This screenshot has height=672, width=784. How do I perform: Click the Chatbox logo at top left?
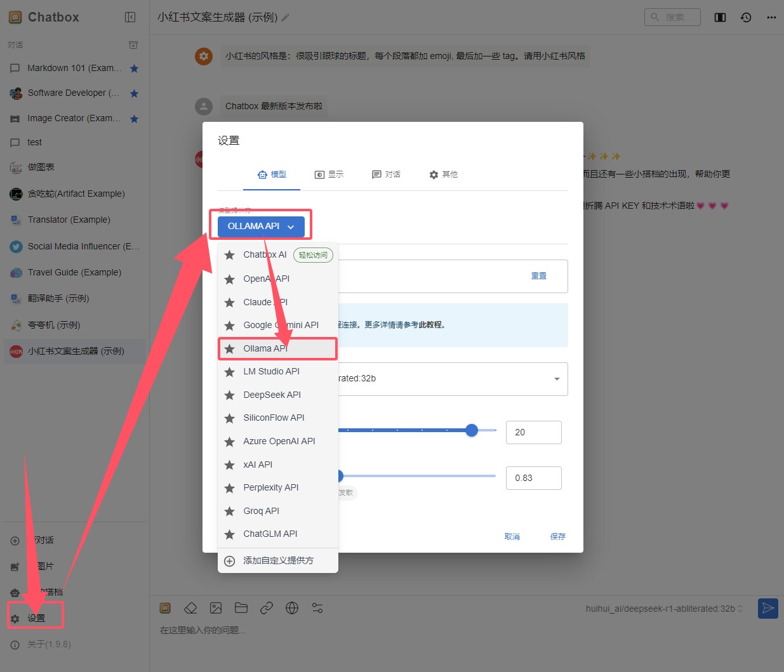tap(15, 17)
